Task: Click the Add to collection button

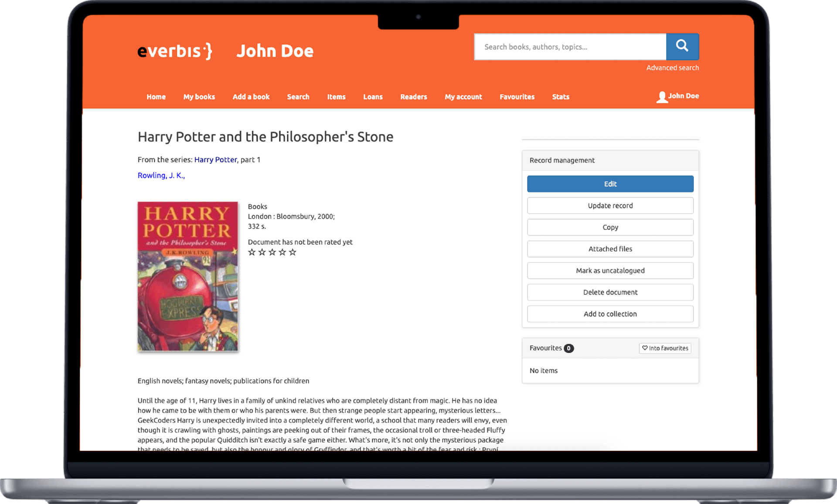Action: coord(610,314)
